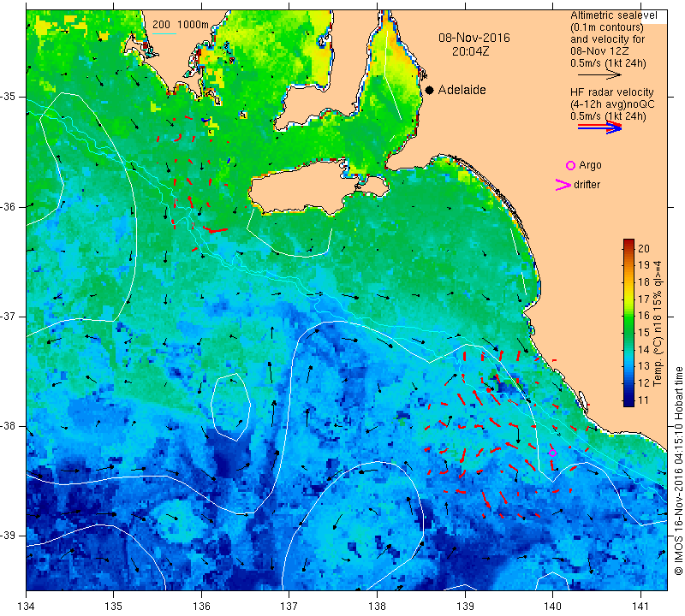Click the Adelaide label text
Viewport: 685px width, 616px height.
(462, 90)
